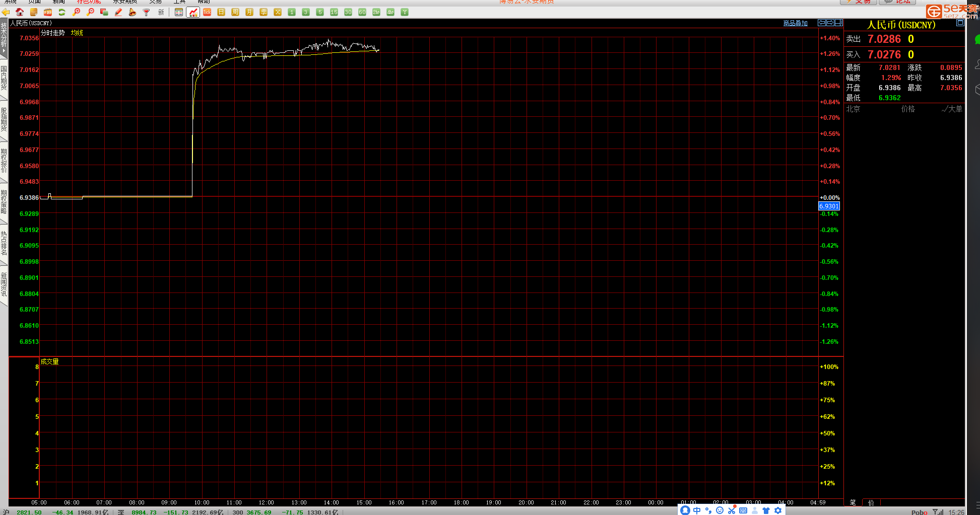Click the 分时走势 chart label
Image resolution: width=980 pixels, height=515 pixels.
pyautogui.click(x=53, y=33)
